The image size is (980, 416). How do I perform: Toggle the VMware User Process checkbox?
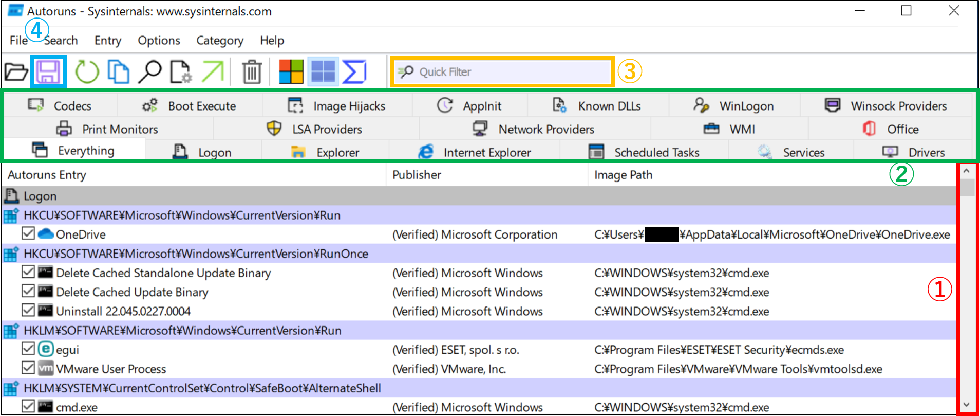click(x=28, y=368)
